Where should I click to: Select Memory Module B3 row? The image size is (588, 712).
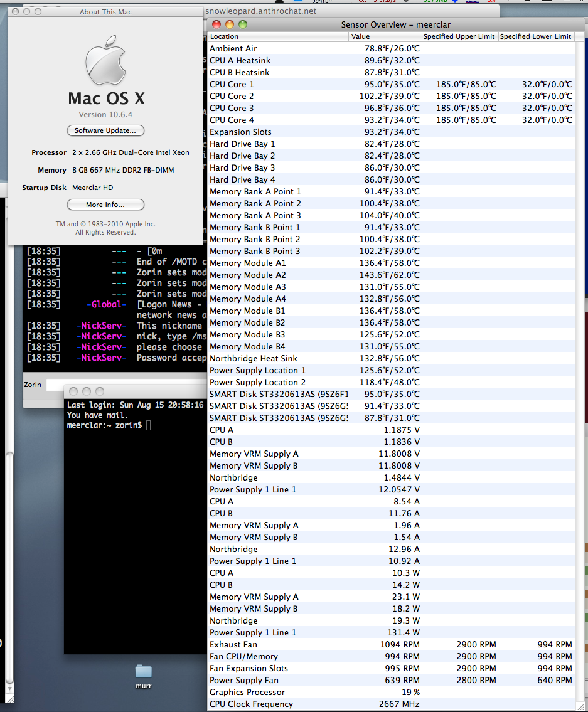[391, 334]
